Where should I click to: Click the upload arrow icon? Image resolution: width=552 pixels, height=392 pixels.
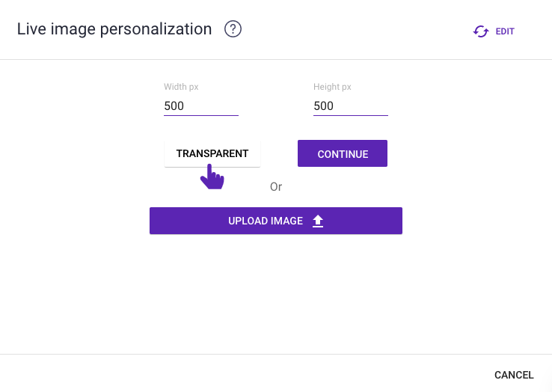[x=318, y=221]
